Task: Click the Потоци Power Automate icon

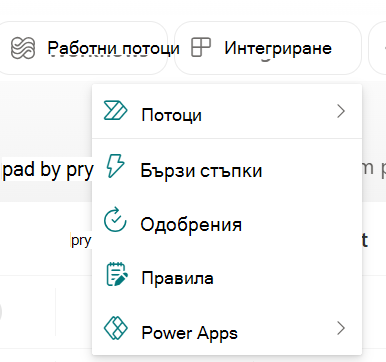Action: click(x=115, y=111)
